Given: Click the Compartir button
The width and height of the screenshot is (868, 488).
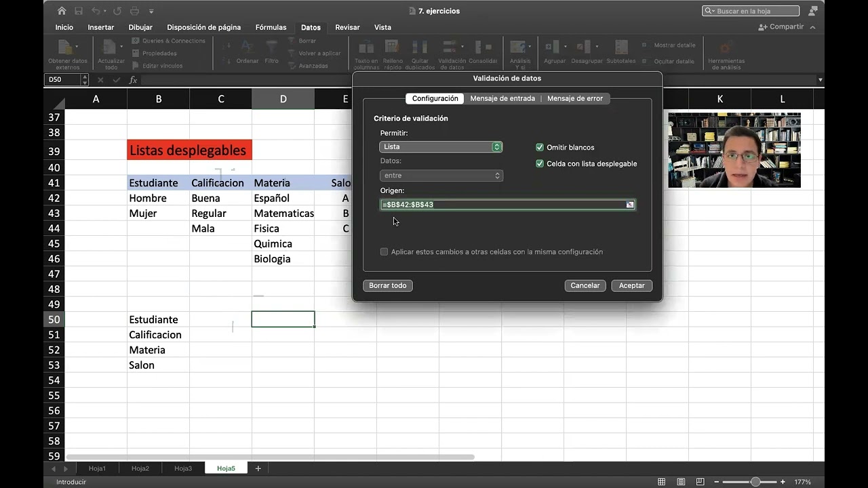Looking at the screenshot, I should click(x=781, y=27).
